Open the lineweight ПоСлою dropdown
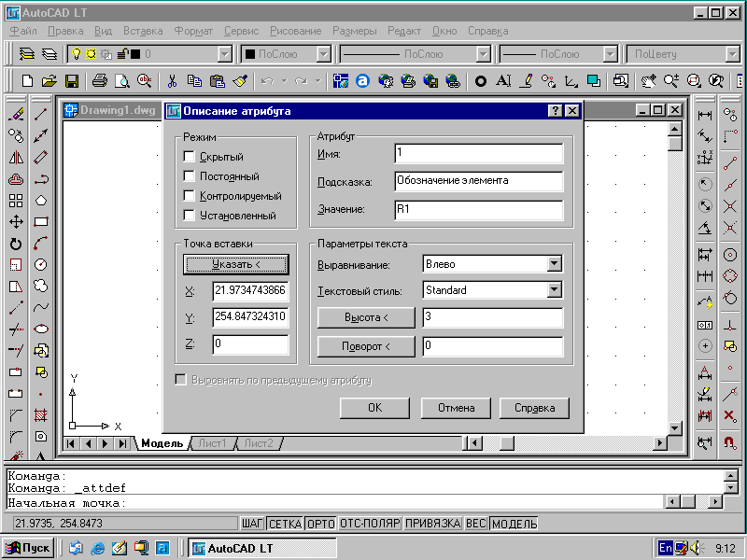 [611, 54]
